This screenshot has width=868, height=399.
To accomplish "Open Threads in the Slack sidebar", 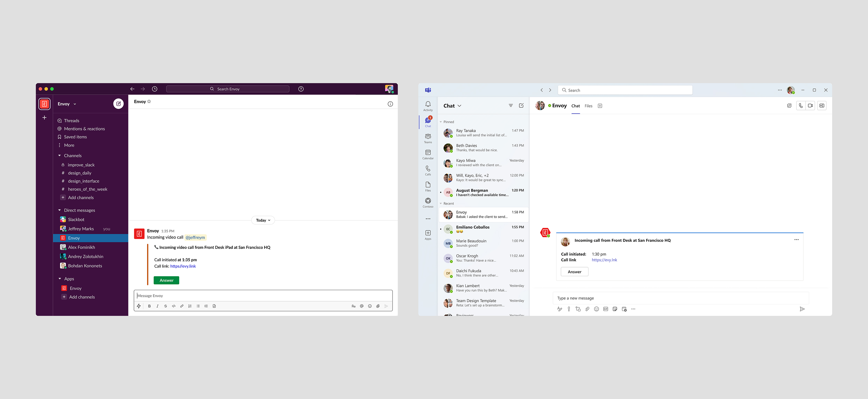I will click(x=71, y=121).
